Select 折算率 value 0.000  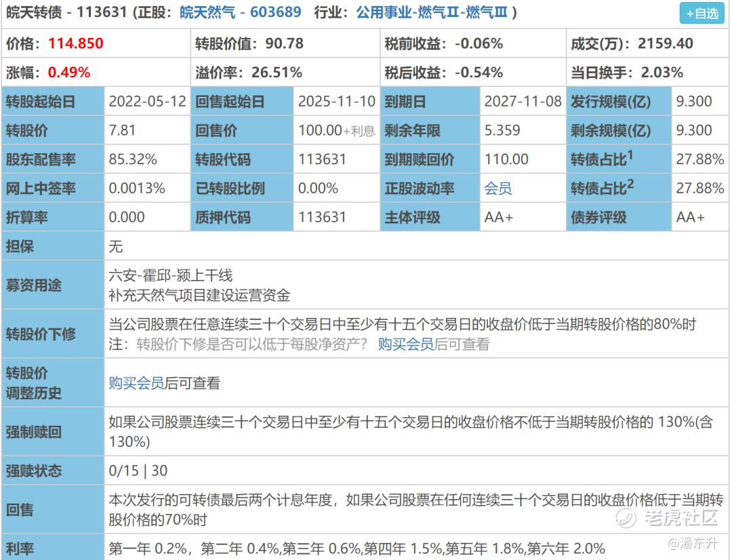point(127,217)
